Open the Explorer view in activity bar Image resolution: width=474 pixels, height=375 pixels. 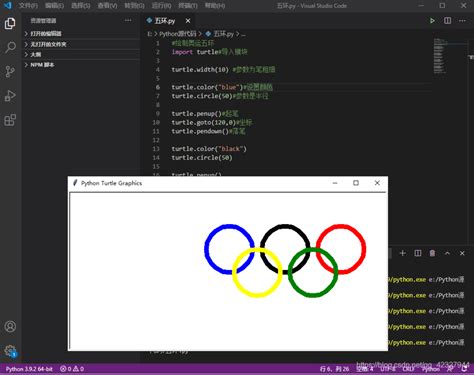(10, 23)
